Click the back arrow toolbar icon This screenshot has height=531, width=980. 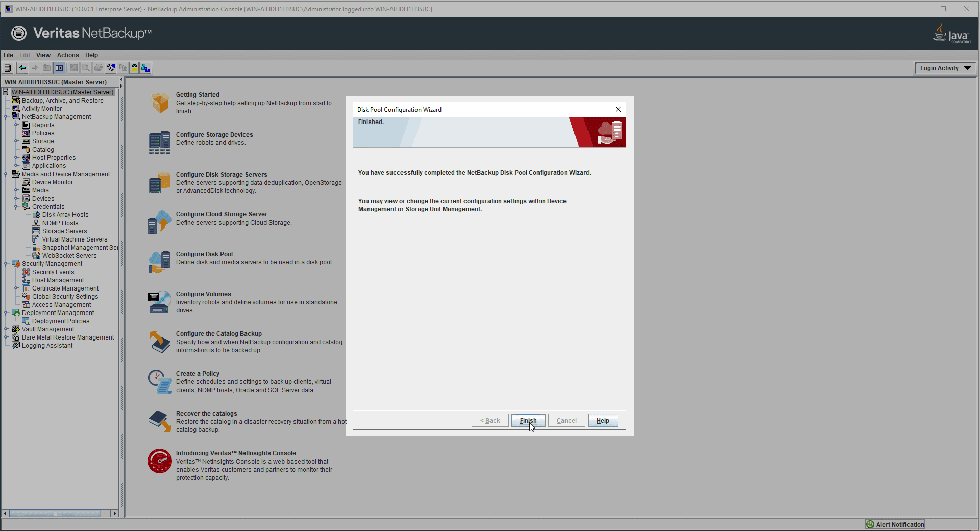22,68
